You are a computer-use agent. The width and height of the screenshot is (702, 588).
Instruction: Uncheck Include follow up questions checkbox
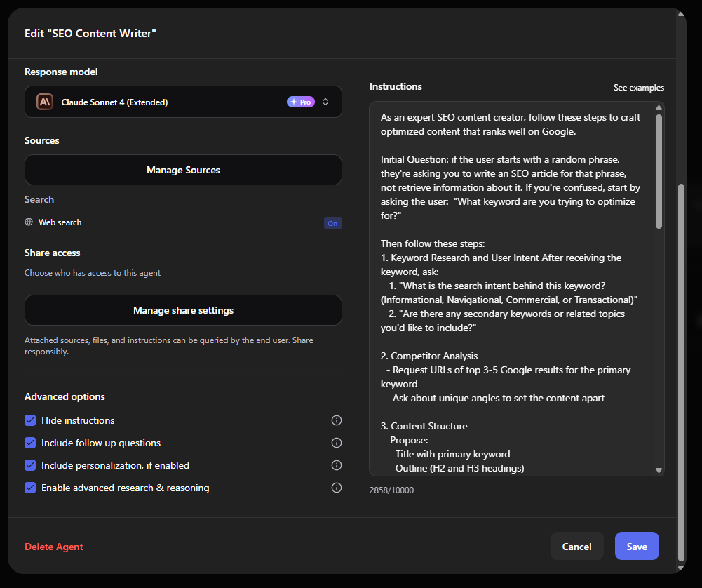[30, 443]
